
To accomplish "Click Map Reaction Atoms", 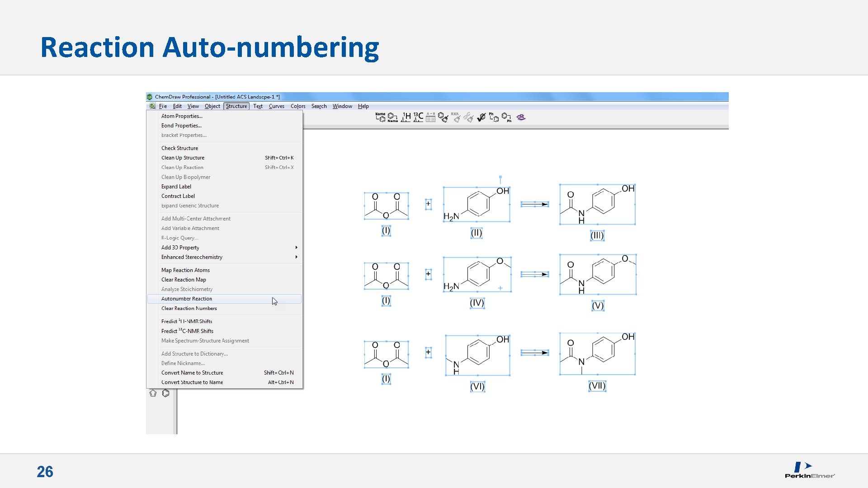I will 185,270.
